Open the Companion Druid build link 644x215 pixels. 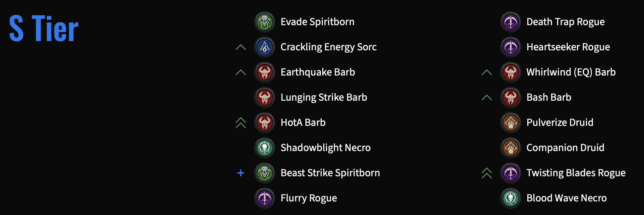(565, 148)
